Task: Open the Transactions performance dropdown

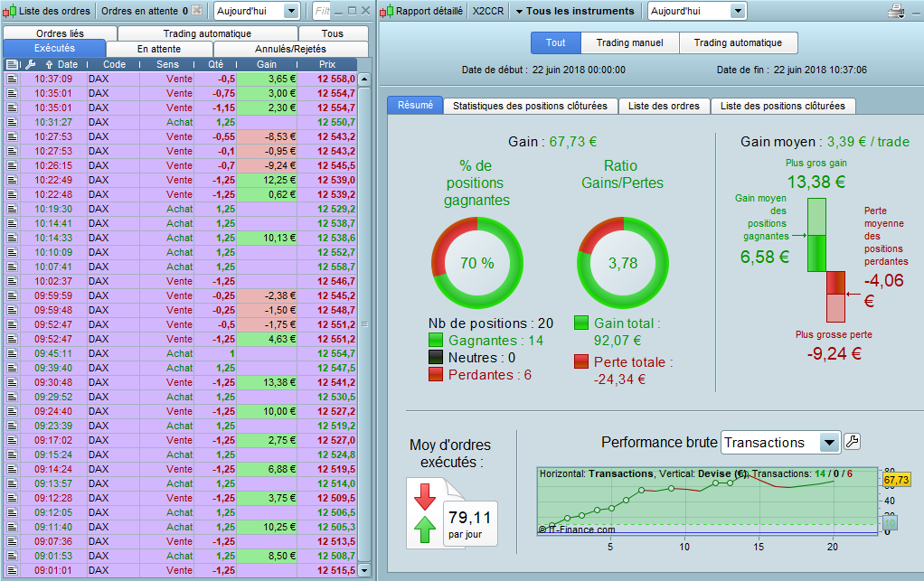Action: [x=780, y=443]
